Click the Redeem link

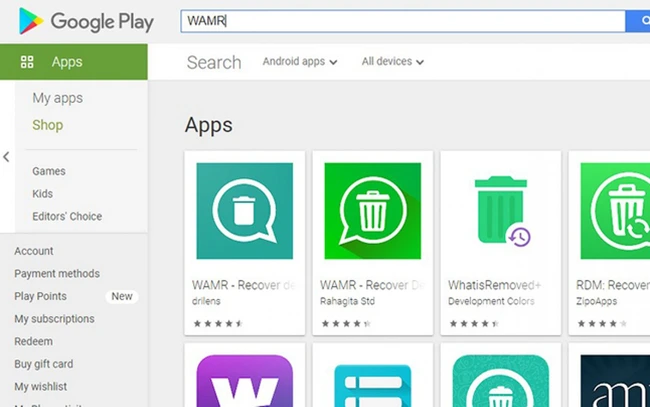(33, 342)
